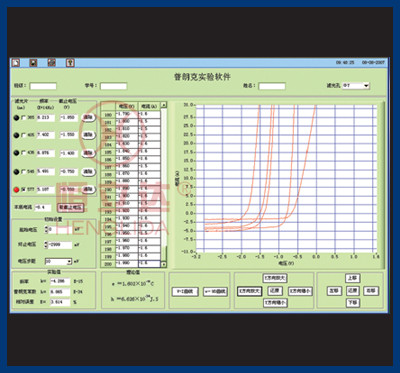Click the red LED indicator beside filter 577

coord(16,190)
